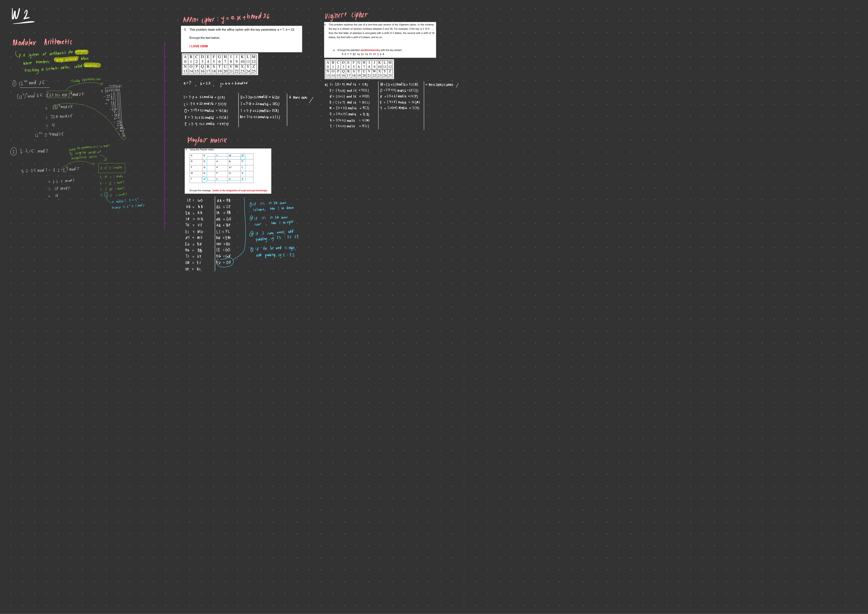Select the "Modular Arithmetic" heading
This screenshot has width=868, height=614.
tap(42, 42)
